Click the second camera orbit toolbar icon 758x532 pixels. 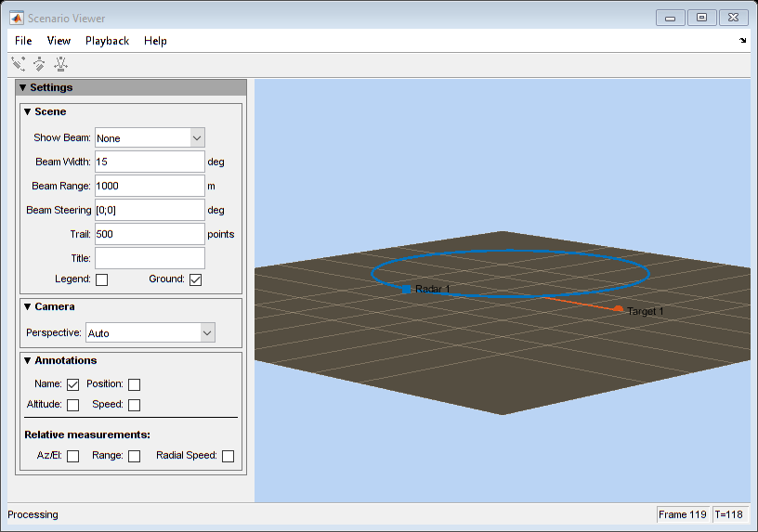[x=39, y=64]
